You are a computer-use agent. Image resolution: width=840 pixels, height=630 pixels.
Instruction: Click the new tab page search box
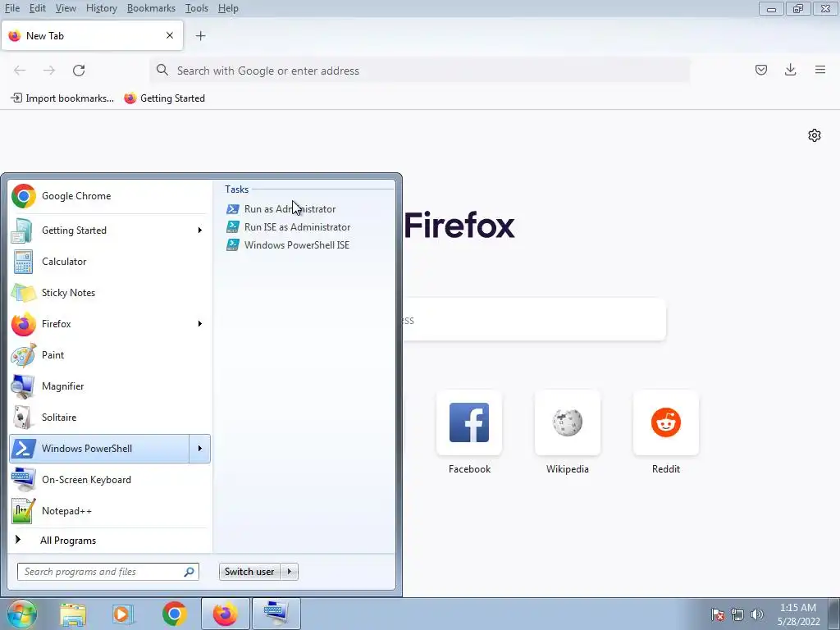click(x=534, y=320)
